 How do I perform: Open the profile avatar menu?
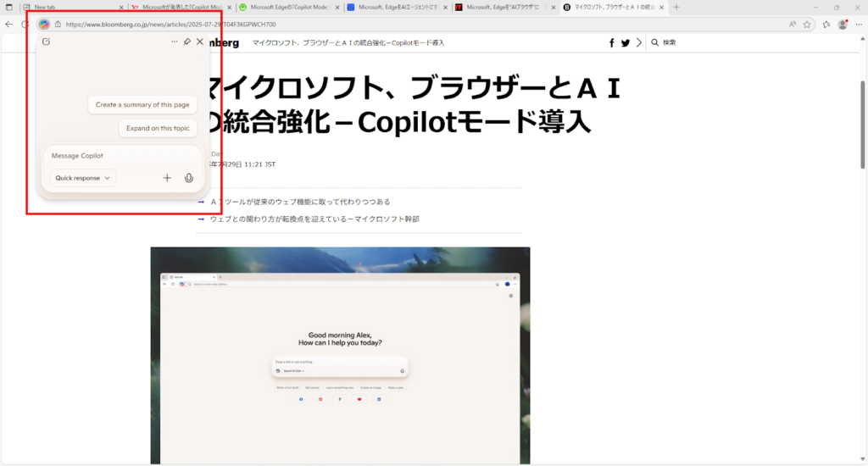(x=843, y=25)
